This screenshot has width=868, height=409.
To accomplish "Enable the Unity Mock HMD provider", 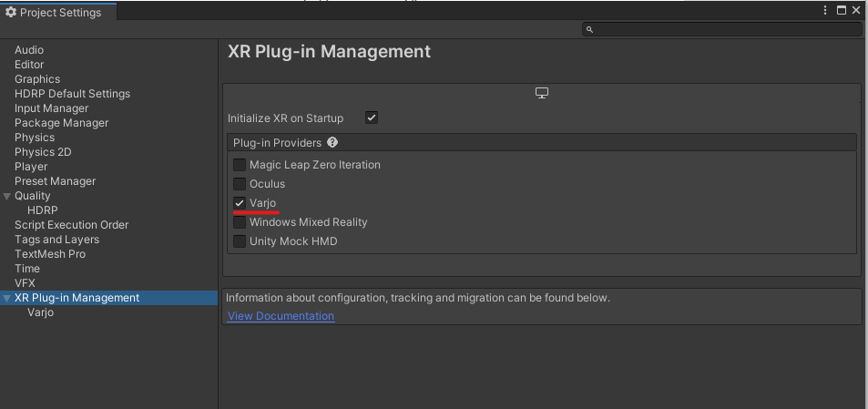I will (x=240, y=241).
